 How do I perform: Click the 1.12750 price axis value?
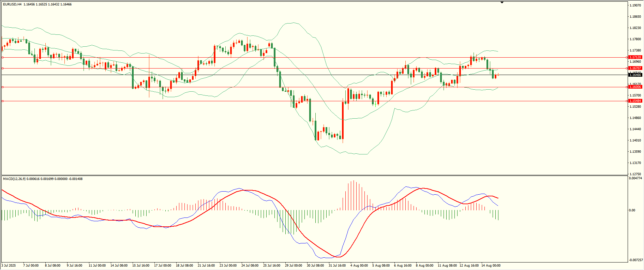click(x=635, y=174)
